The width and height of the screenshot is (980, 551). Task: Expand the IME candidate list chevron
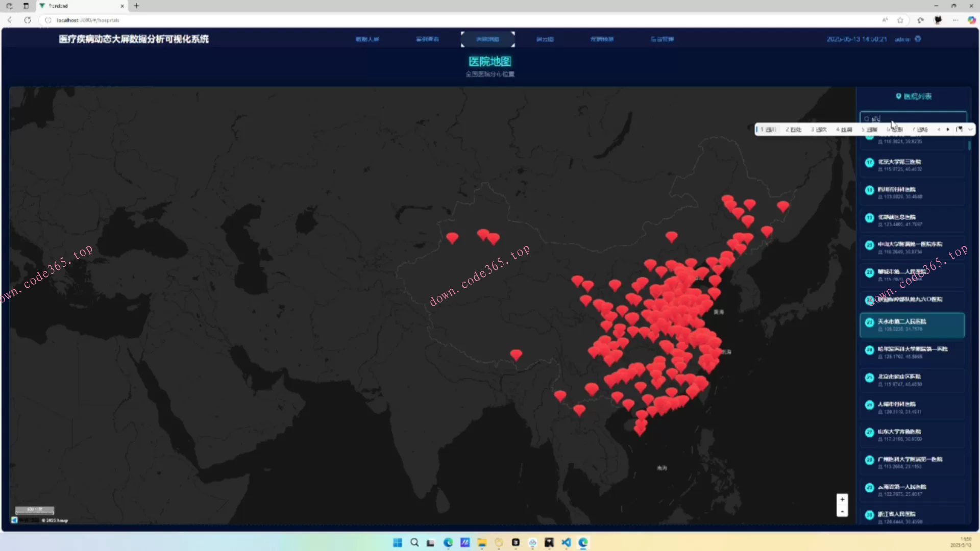(x=970, y=130)
